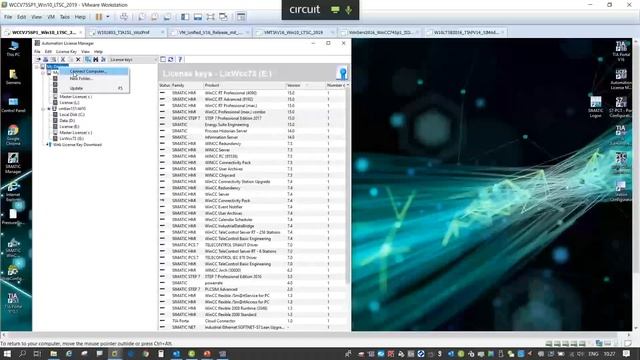The width and height of the screenshot is (640, 360).
Task: Sort by the Status column header
Action: 164,85
